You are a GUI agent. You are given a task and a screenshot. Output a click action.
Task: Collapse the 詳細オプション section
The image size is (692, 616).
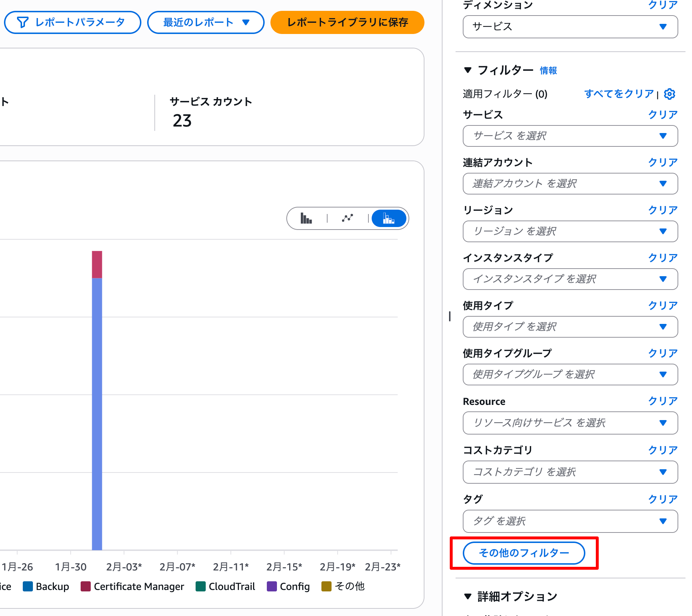pos(468,596)
